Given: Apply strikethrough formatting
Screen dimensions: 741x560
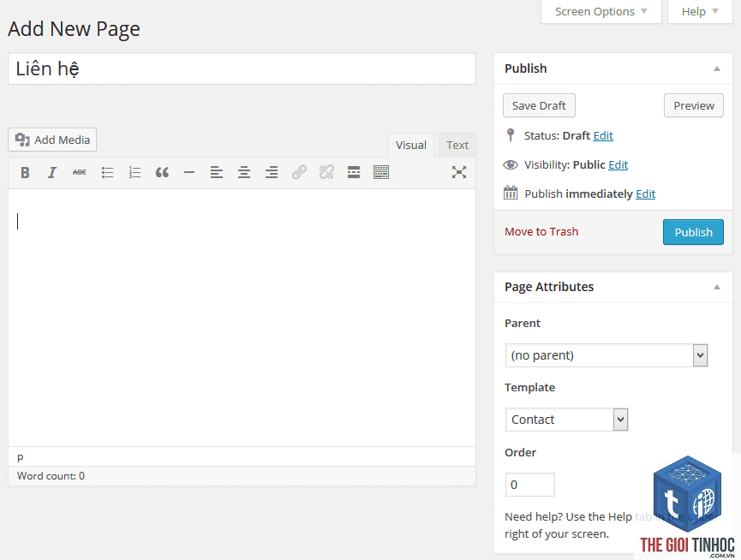Looking at the screenshot, I should coord(80,172).
